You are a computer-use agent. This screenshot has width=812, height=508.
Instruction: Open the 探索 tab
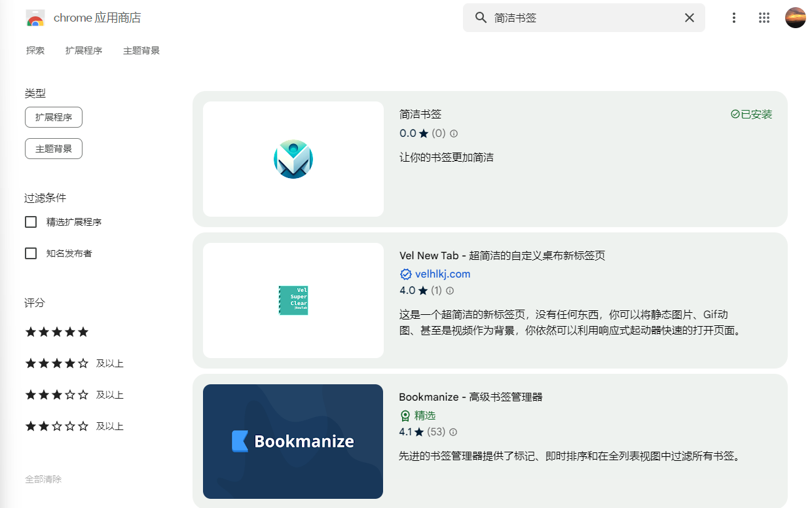tap(35, 50)
